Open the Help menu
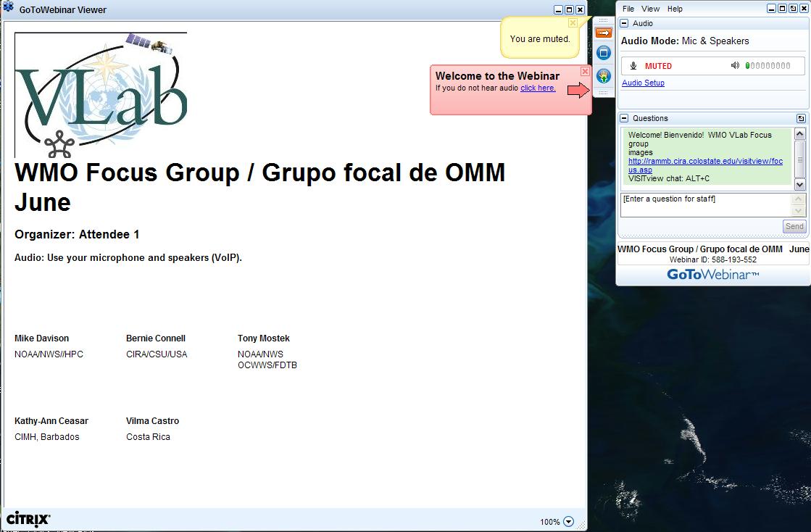The width and height of the screenshot is (811, 532). click(x=675, y=9)
